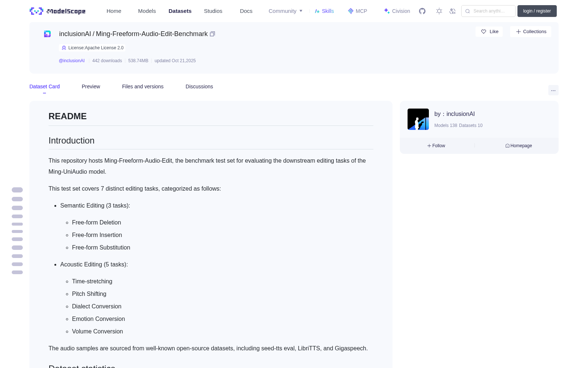Image resolution: width=588 pixels, height=368 pixels.
Task: Click the by: inclusionAI author name
Action: pos(455,114)
